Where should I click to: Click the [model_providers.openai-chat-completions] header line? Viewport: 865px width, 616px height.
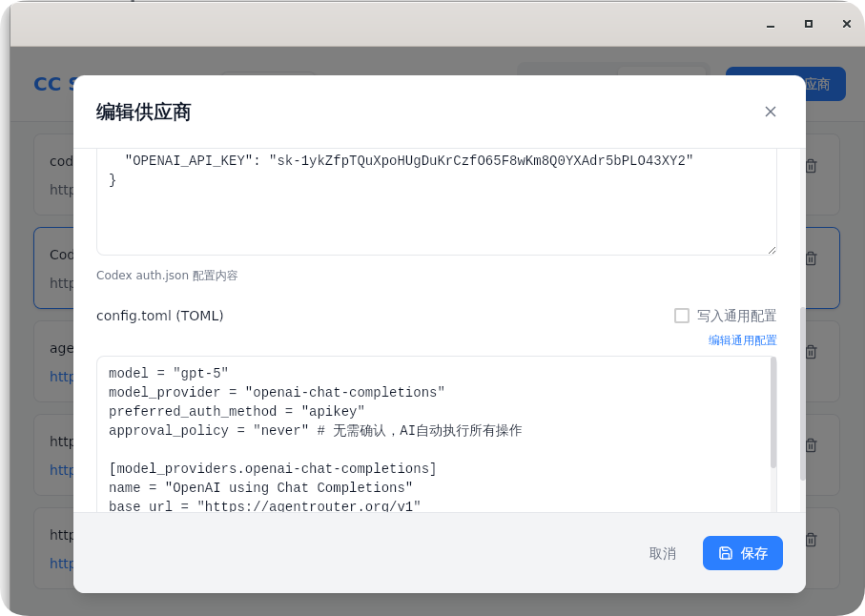coord(273,469)
